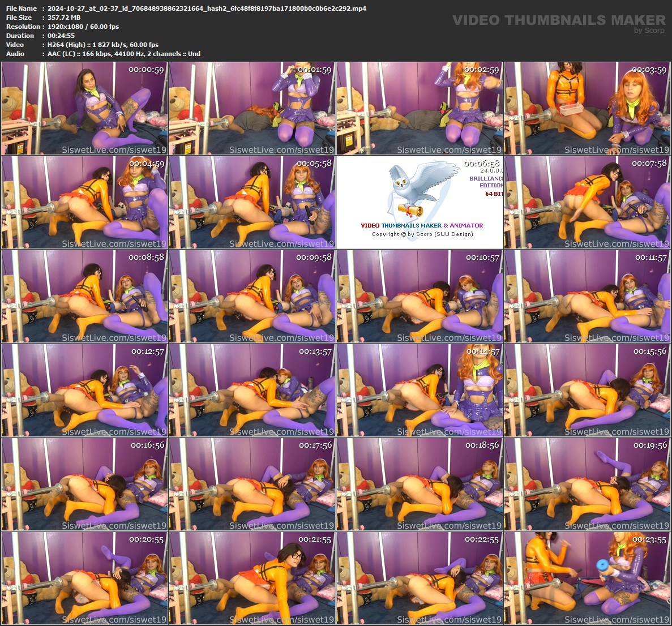Click the owl logo frame at 00:06:58
Image resolution: width=672 pixels, height=626 pixels.
[x=420, y=202]
